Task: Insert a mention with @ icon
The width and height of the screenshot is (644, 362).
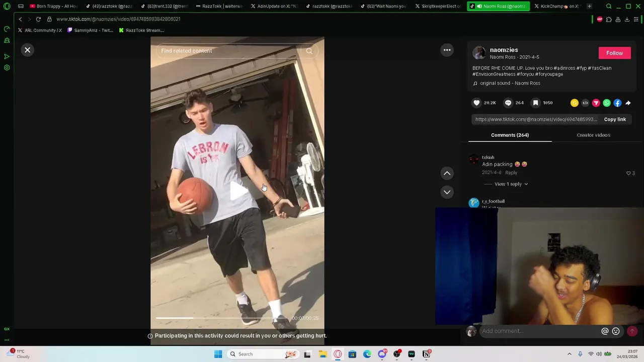Action: (x=605, y=331)
